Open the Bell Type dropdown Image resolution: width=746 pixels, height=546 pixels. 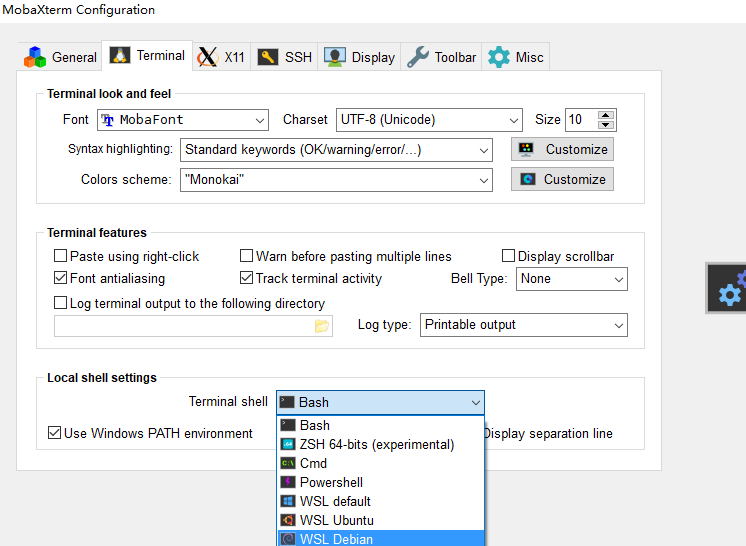point(619,279)
